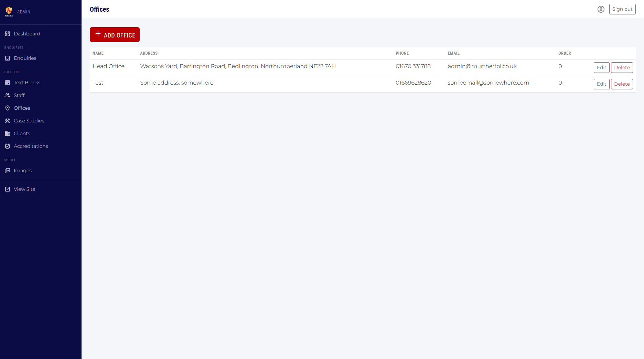This screenshot has width=644, height=359.
Task: Click the Images gallery icon
Action: (8, 171)
